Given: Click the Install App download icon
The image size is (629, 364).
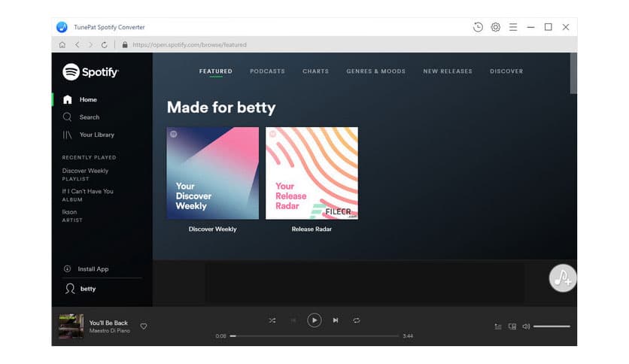Looking at the screenshot, I should tap(68, 269).
